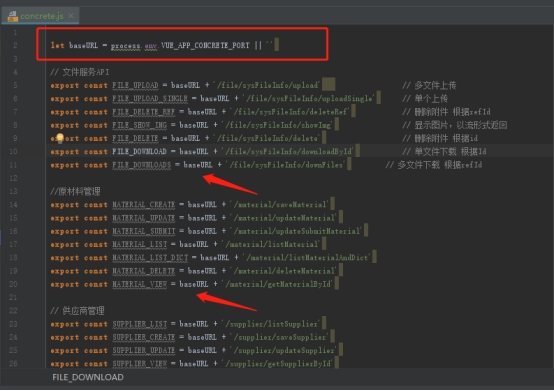
Task: Click the baseURL variable on line 2
Action: (x=83, y=45)
